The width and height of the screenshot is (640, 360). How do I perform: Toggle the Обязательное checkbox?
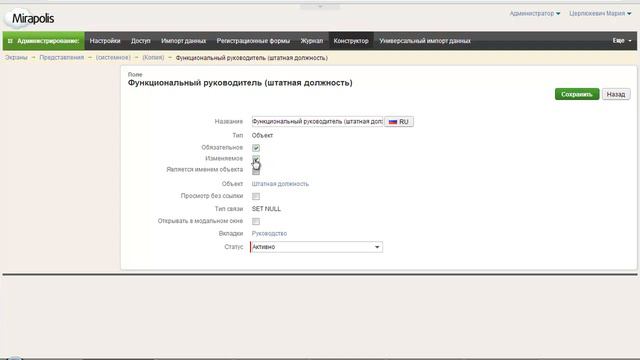(x=256, y=148)
